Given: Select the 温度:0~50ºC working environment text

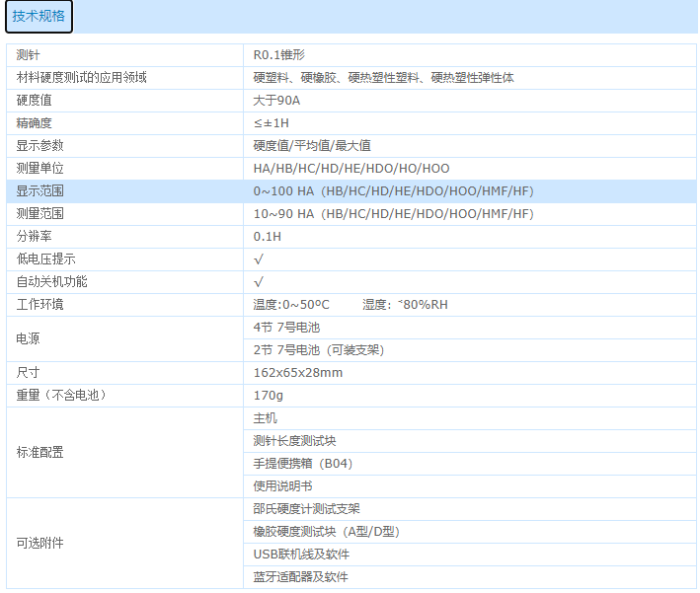Looking at the screenshot, I should 291,305.
